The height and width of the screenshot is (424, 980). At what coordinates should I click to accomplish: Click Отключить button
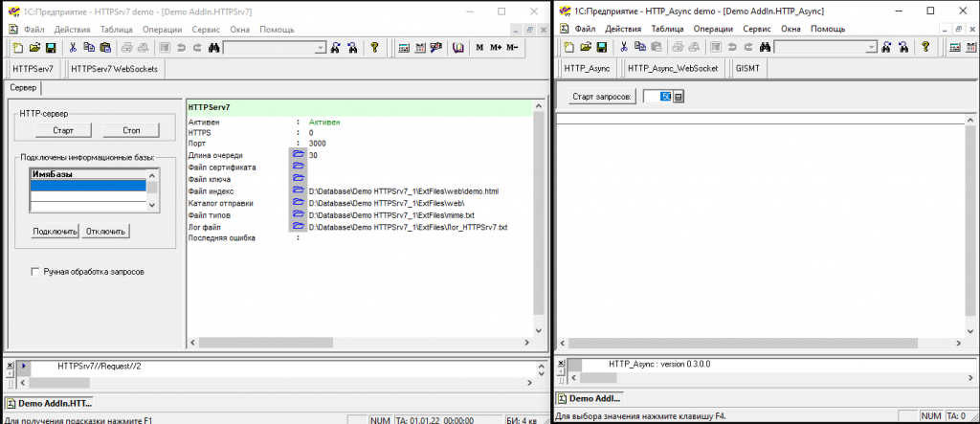pyautogui.click(x=105, y=231)
